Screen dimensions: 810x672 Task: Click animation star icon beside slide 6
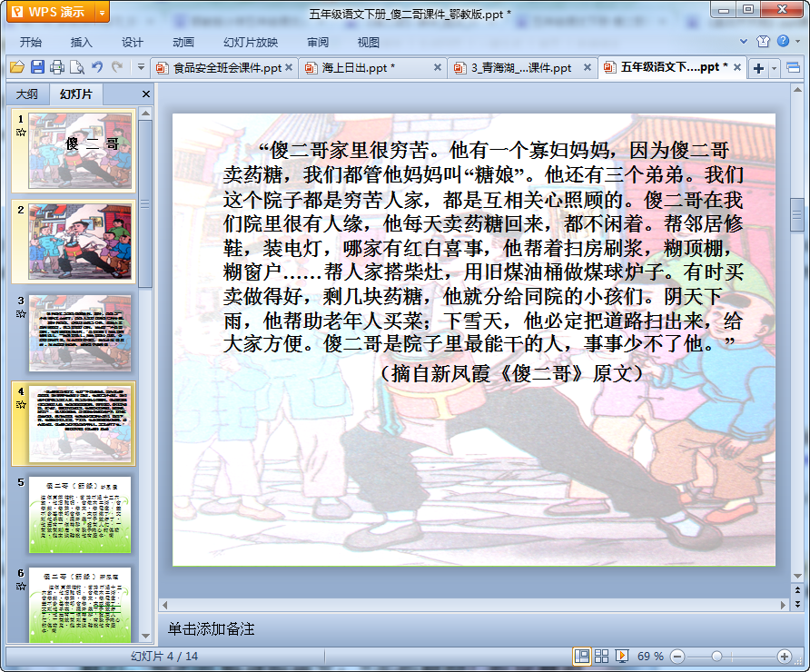[x=21, y=587]
